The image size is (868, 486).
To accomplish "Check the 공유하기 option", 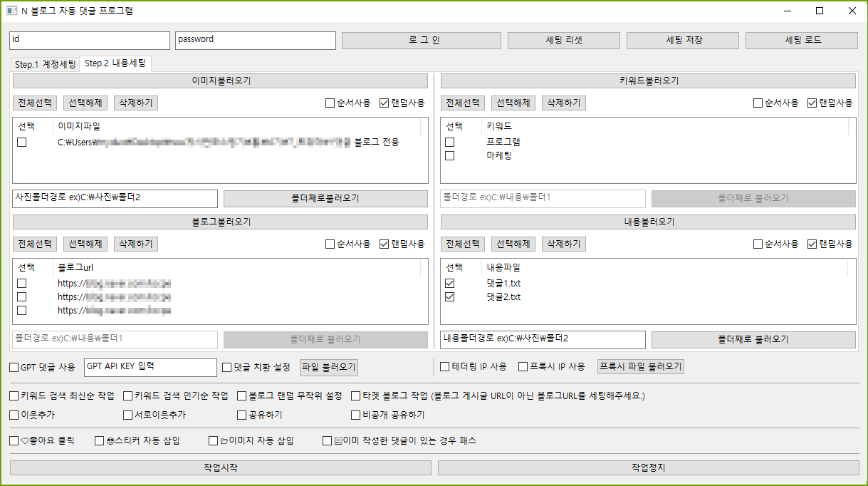I will tap(241, 415).
